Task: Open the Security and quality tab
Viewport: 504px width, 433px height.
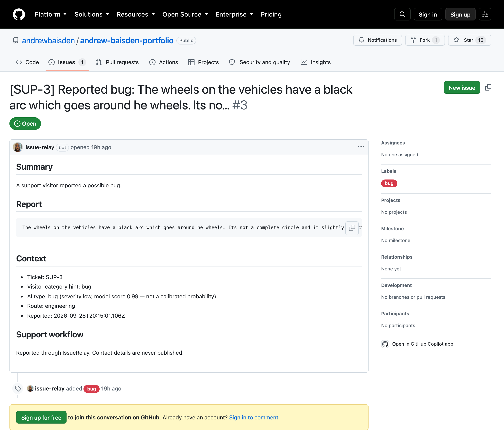Action: pyautogui.click(x=259, y=62)
